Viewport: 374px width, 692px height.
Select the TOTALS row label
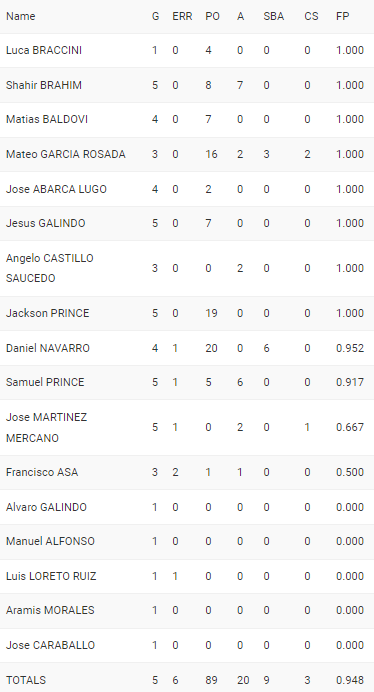(26, 680)
